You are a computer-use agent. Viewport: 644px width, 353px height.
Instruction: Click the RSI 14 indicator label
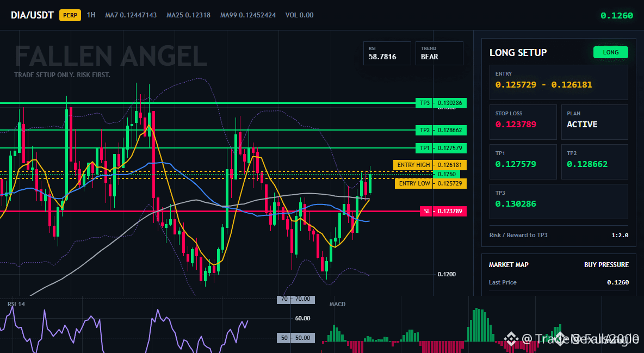click(x=16, y=304)
